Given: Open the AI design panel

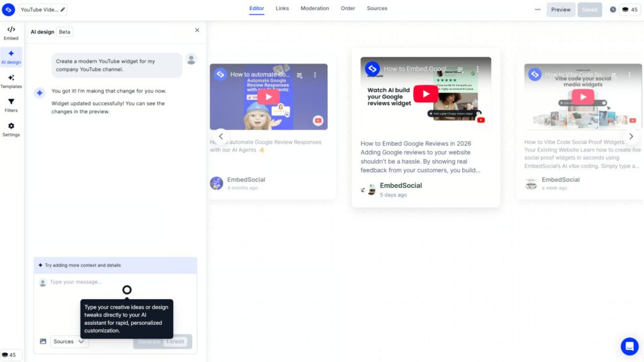Looking at the screenshot, I should (x=11, y=57).
